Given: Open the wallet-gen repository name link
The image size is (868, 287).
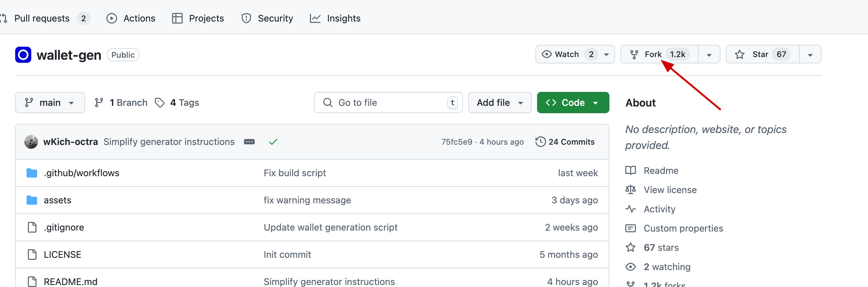Looking at the screenshot, I should click(x=69, y=55).
